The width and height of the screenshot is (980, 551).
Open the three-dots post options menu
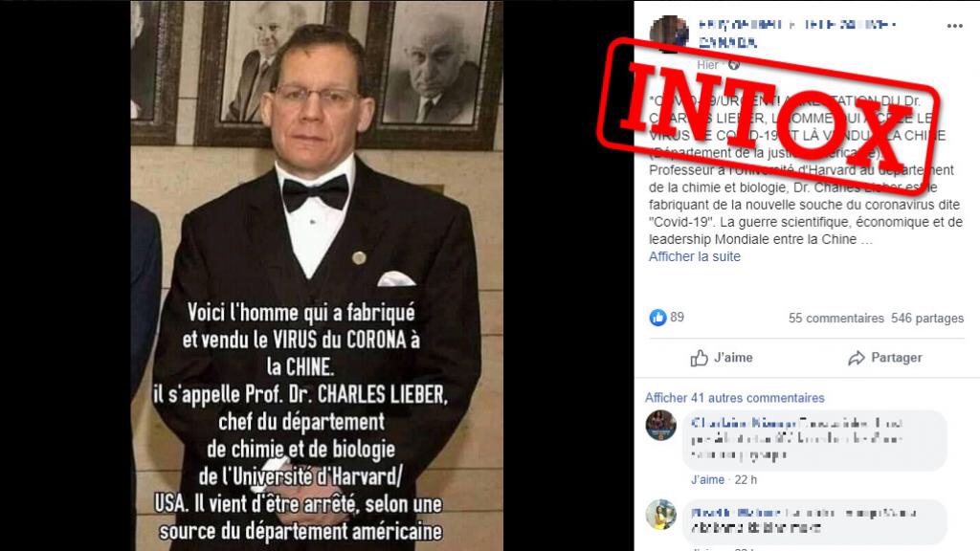point(954,26)
